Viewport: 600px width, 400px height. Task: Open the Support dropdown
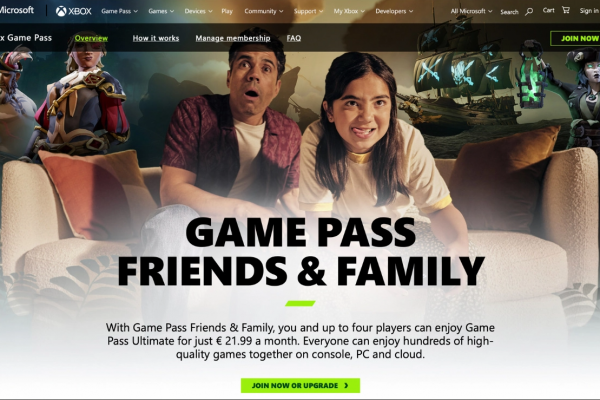tap(308, 11)
